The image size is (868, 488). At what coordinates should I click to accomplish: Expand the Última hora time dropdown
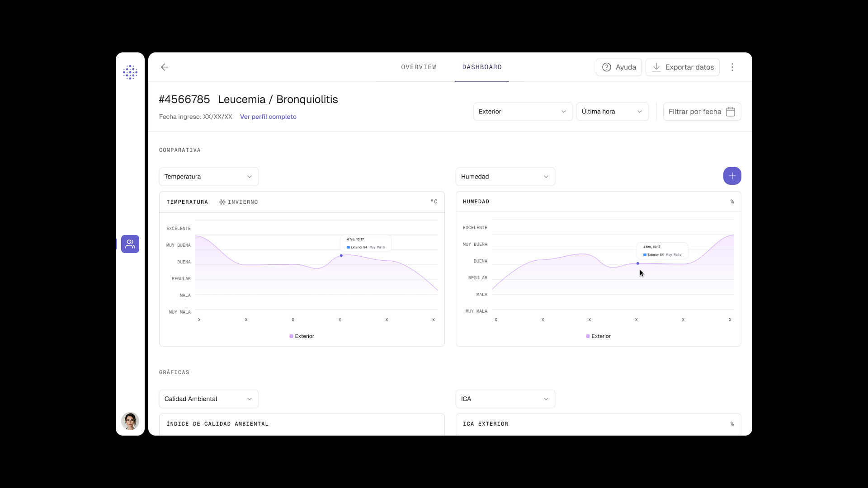pos(613,112)
